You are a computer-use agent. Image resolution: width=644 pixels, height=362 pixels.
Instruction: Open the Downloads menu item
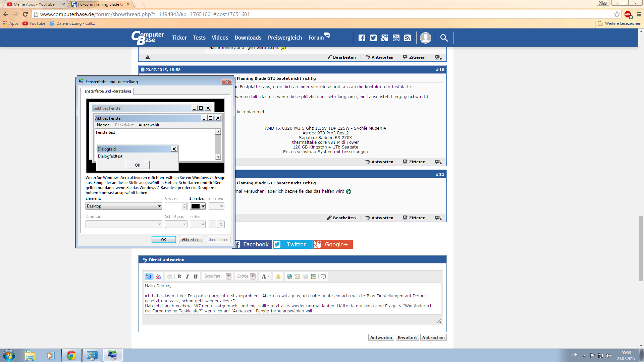tap(248, 38)
